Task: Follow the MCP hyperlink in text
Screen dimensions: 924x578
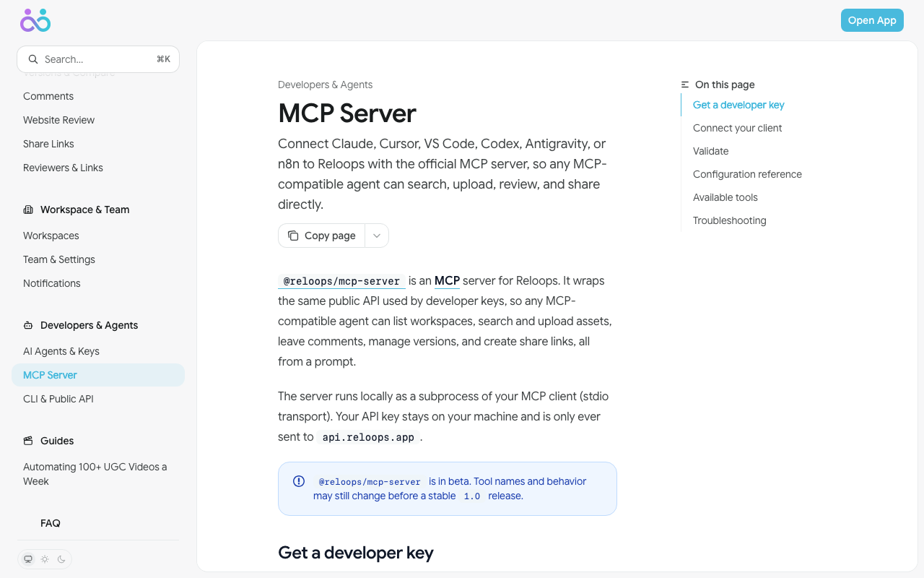Action: [x=447, y=280]
